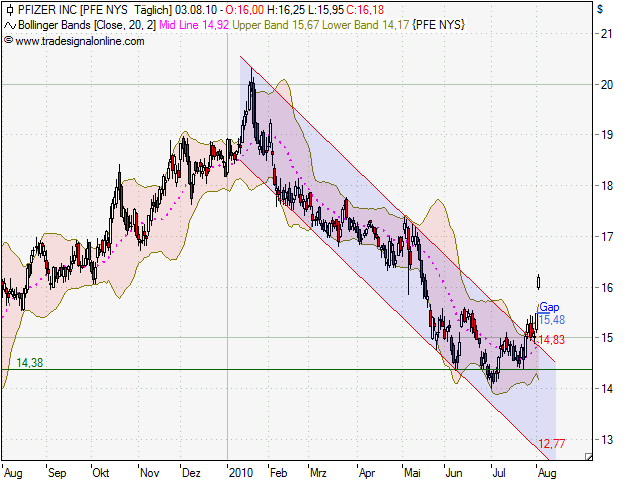Click the Sep timeline label
Image resolution: width=640 pixels, height=480 pixels.
[x=57, y=473]
